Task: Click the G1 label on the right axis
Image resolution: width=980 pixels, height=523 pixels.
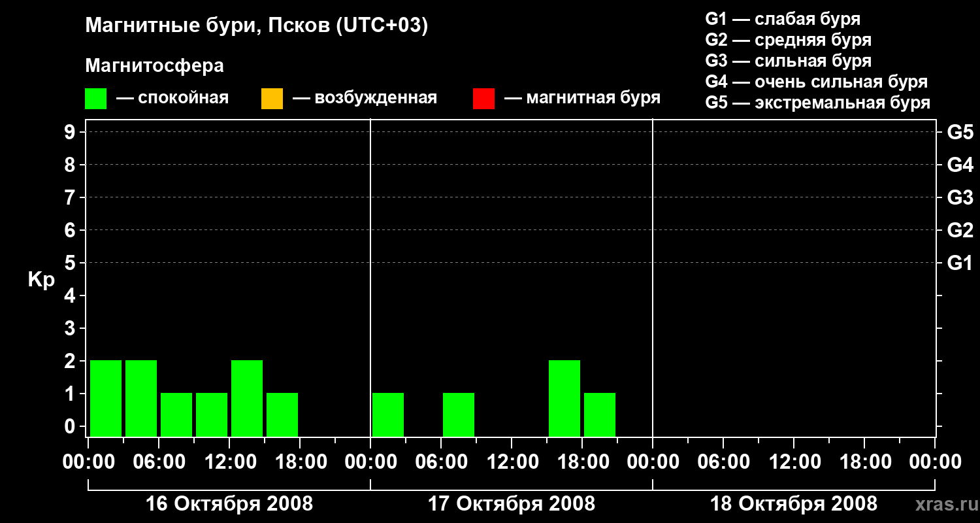Action: coord(960,263)
